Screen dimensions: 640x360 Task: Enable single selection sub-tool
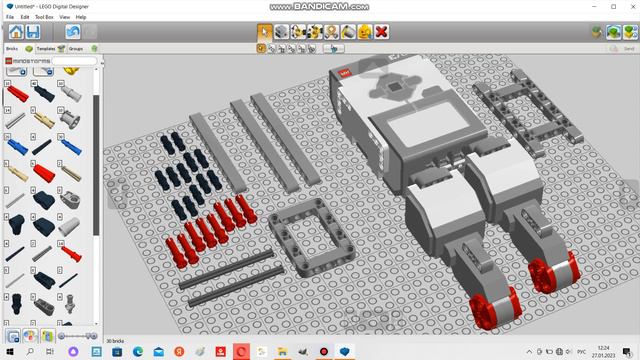[x=261, y=49]
